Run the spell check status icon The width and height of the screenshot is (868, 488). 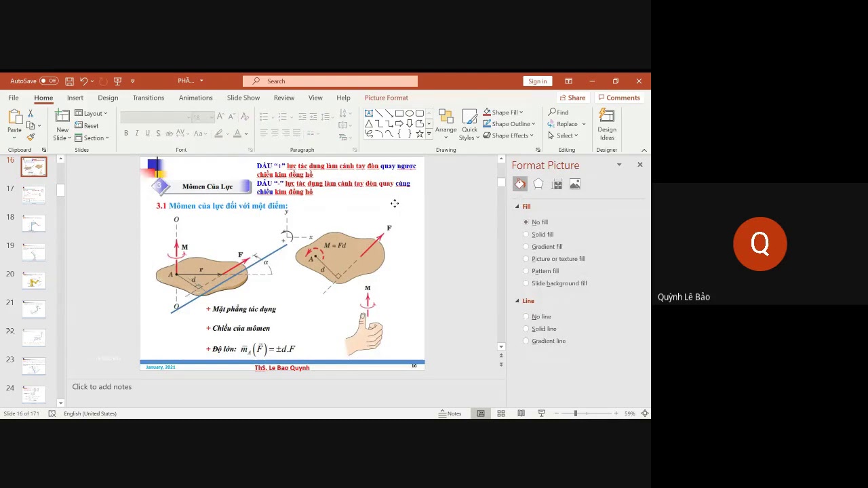52,413
